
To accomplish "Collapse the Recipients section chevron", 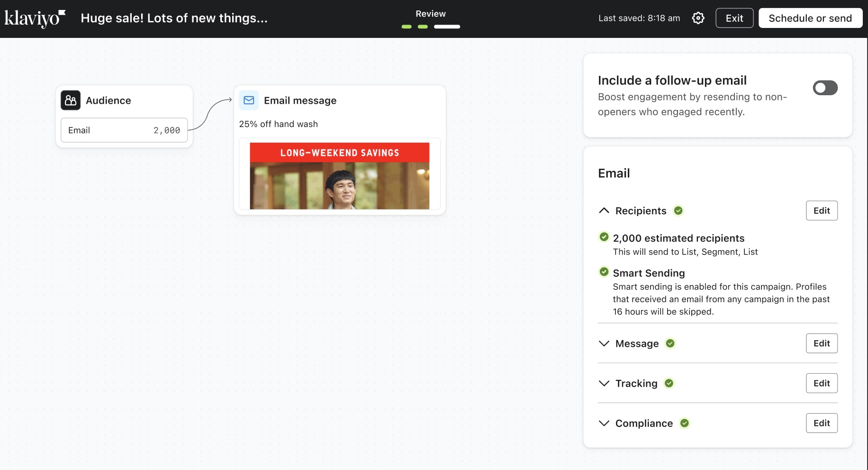I will pyautogui.click(x=604, y=210).
